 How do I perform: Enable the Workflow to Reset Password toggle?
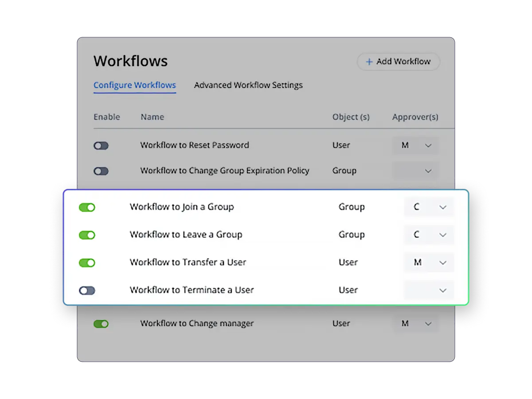click(x=101, y=145)
